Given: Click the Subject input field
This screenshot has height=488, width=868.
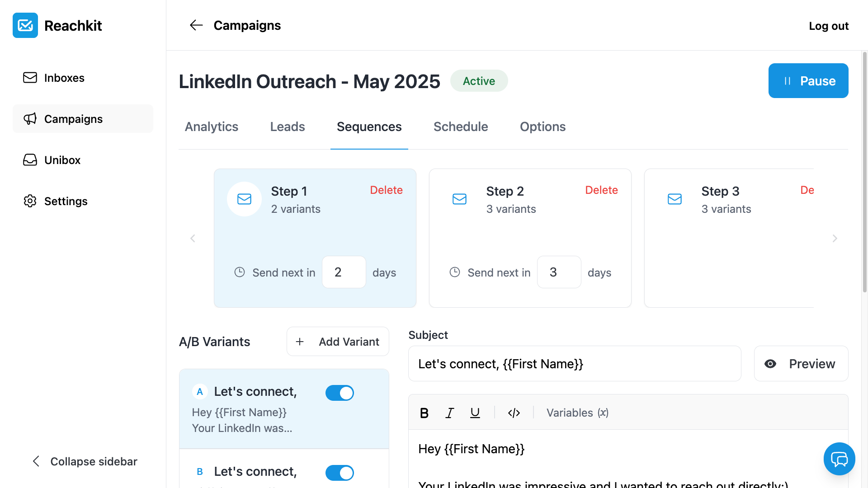Looking at the screenshot, I should point(574,364).
